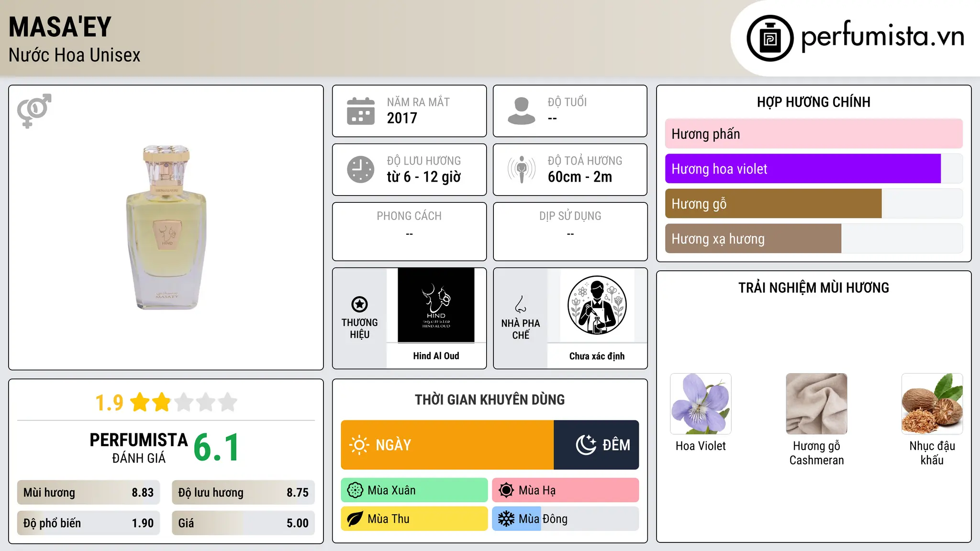Choose the Mùa Thu season bar
This screenshot has height=551, width=980.
[414, 519]
